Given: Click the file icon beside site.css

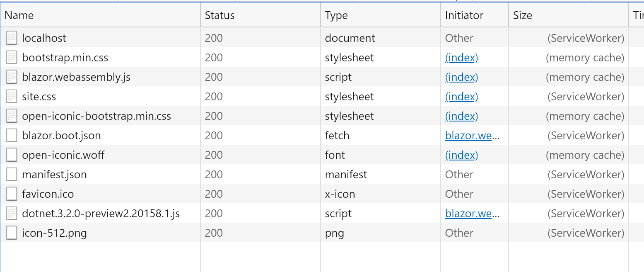Looking at the screenshot, I should 10,96.
